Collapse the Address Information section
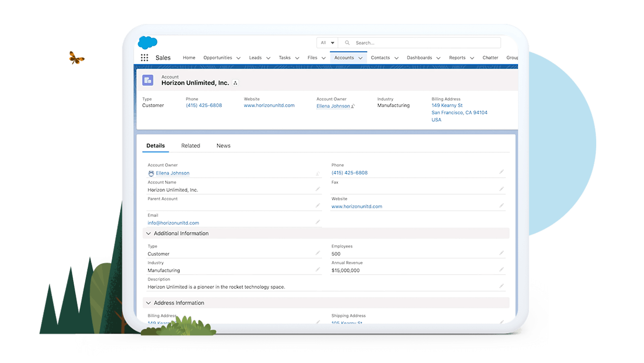The width and height of the screenshot is (644, 363). (149, 303)
